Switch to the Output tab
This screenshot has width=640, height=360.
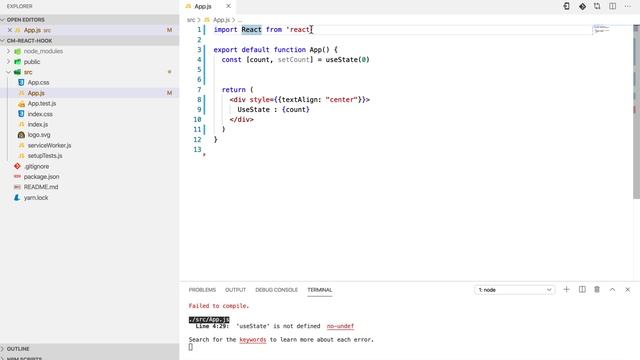pyautogui.click(x=236, y=290)
